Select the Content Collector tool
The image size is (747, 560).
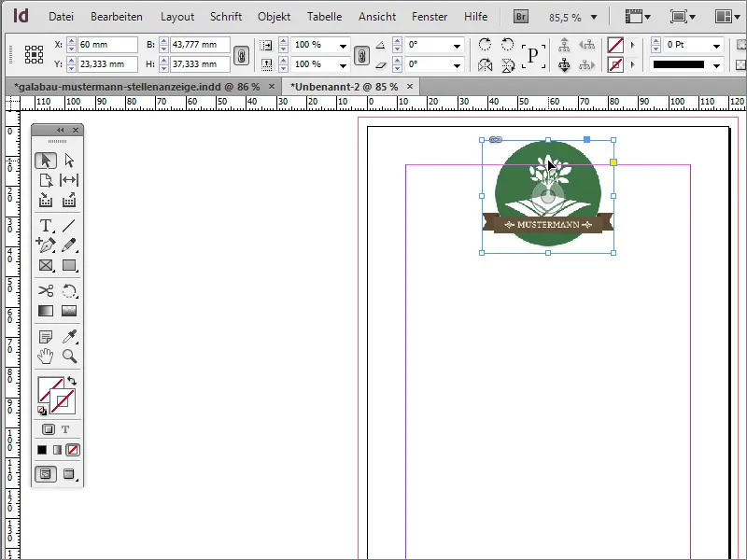point(46,200)
